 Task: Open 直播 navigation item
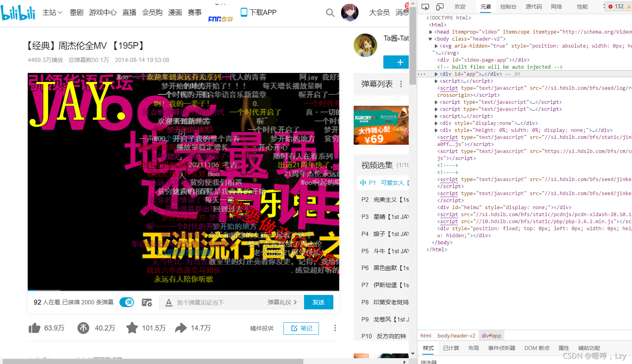click(x=129, y=12)
